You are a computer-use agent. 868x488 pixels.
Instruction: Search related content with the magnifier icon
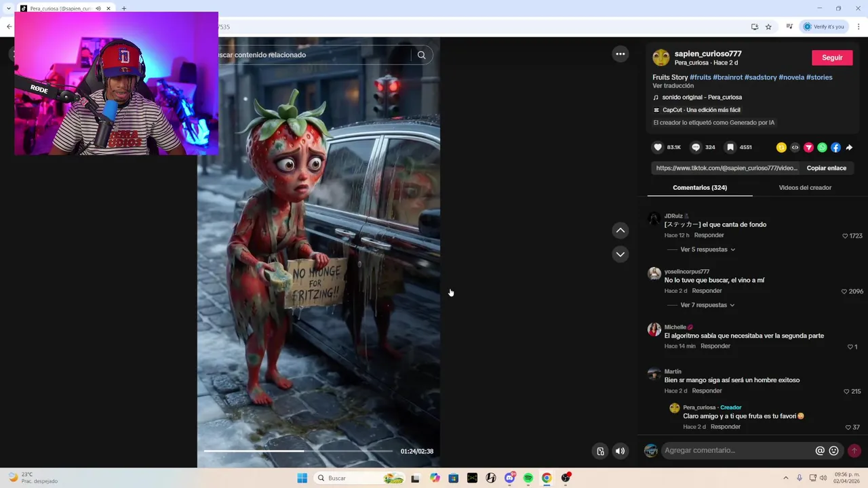click(x=421, y=55)
